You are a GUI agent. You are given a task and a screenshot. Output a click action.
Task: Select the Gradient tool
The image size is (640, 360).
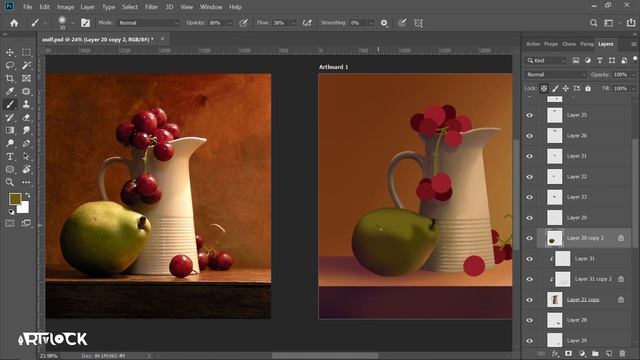pyautogui.click(x=10, y=130)
